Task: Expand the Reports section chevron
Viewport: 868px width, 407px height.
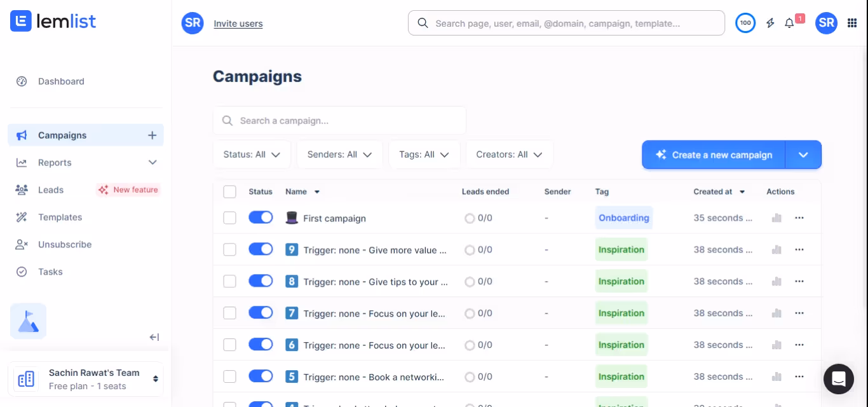Action: pos(153,162)
